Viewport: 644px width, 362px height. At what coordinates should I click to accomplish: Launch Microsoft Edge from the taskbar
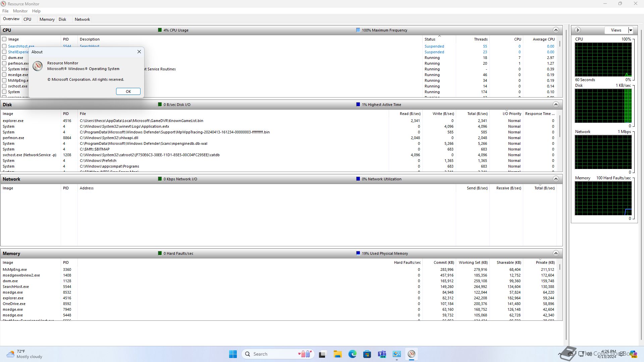coord(352,354)
